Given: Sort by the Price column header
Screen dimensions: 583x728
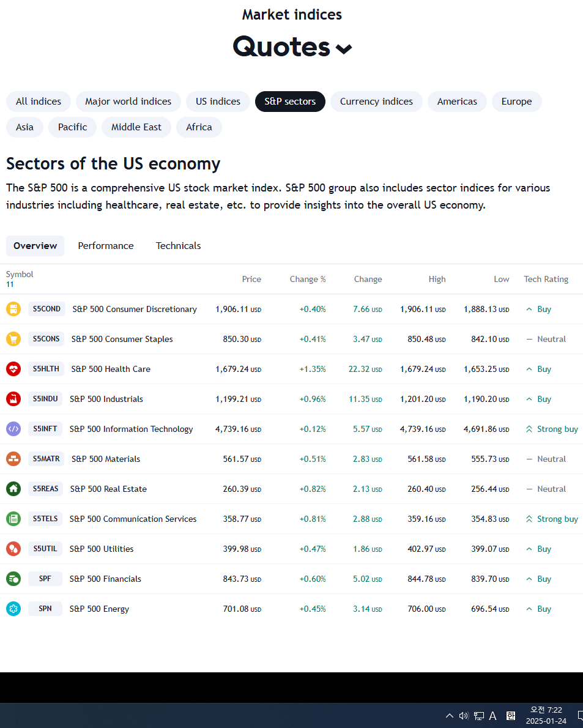Looking at the screenshot, I should pos(251,279).
